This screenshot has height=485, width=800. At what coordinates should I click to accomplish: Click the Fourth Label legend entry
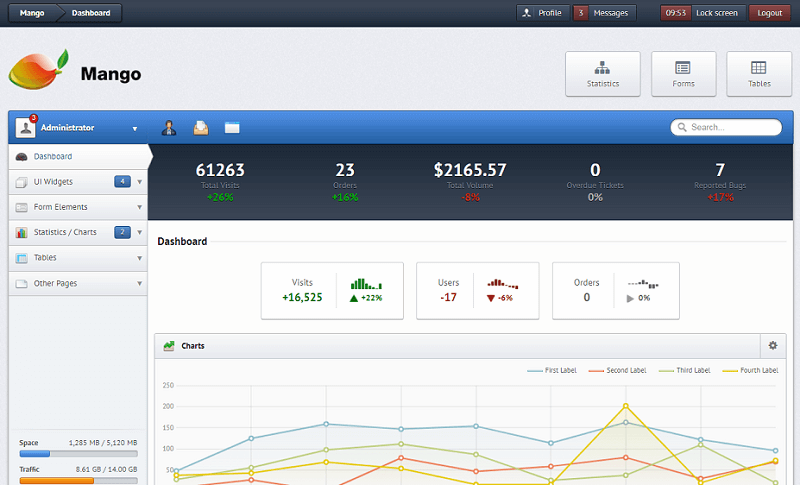(751, 370)
